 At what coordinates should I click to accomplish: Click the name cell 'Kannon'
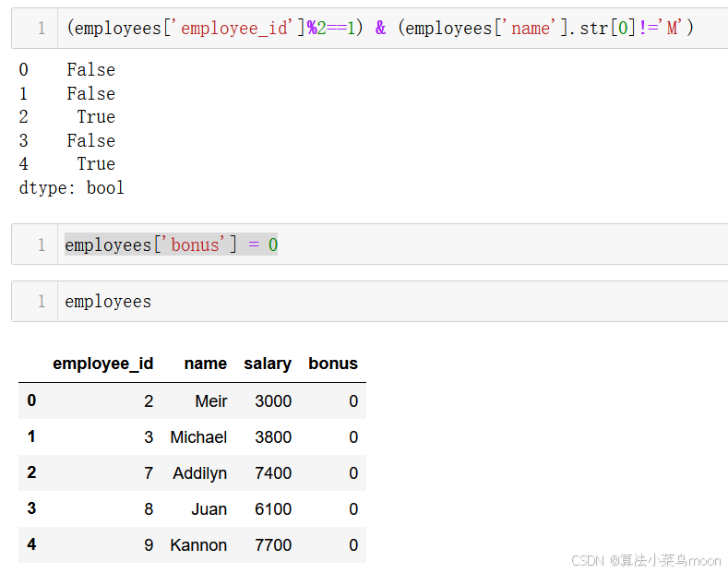(198, 545)
